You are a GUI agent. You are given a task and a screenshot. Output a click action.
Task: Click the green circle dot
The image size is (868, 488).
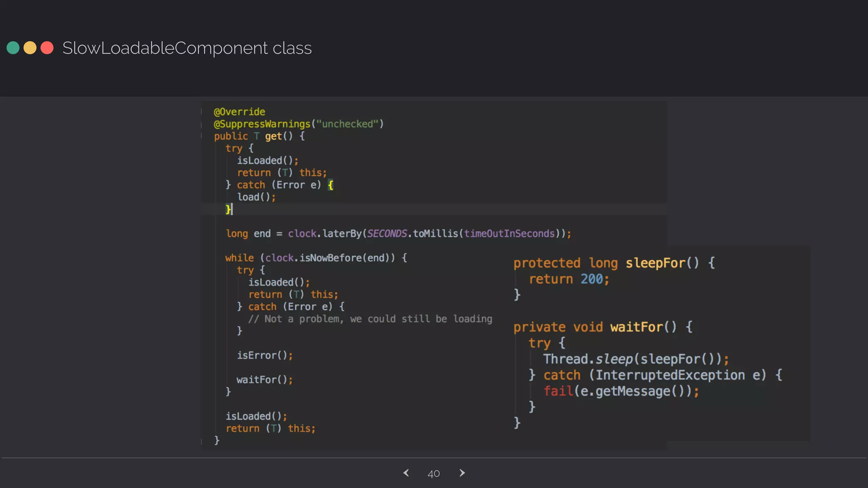click(13, 48)
